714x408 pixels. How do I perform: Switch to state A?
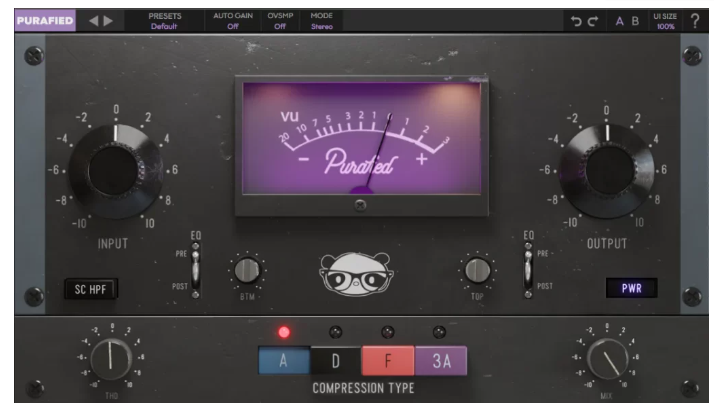619,21
